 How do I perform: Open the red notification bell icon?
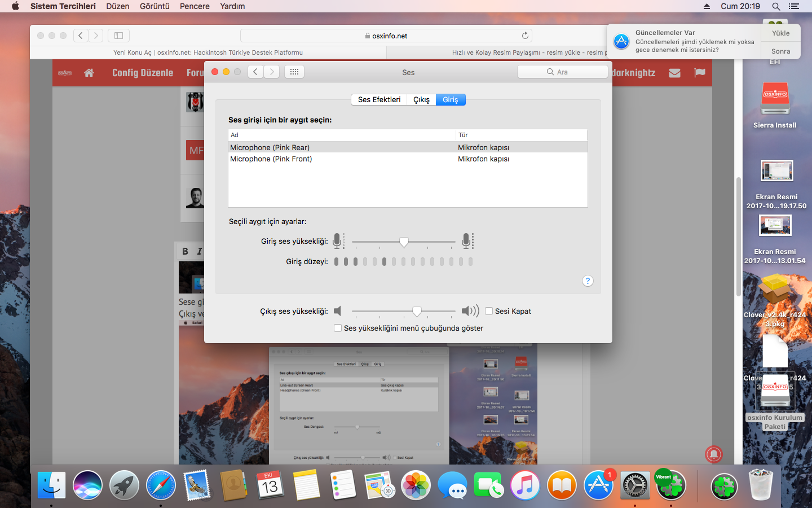point(713,454)
